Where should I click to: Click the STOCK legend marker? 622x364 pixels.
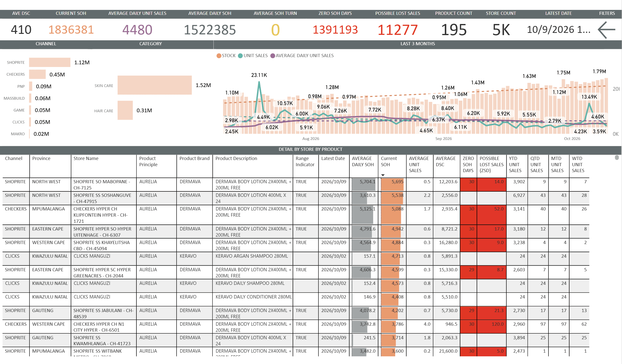pyautogui.click(x=219, y=56)
